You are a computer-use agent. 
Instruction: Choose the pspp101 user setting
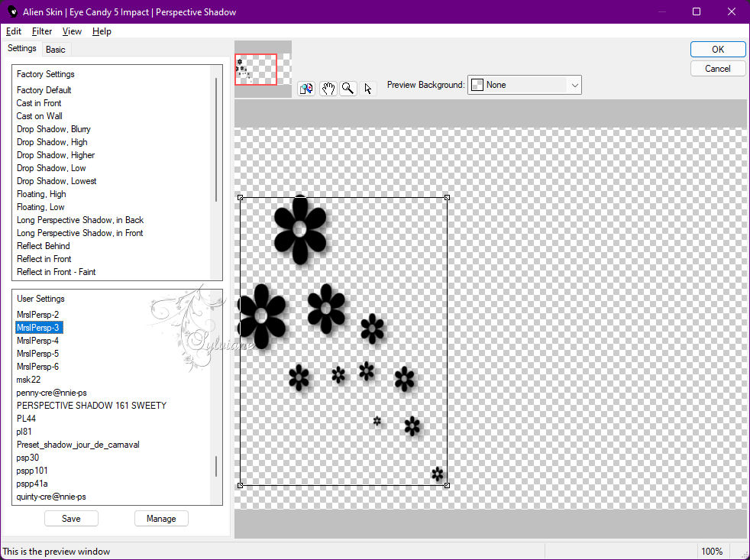coord(32,471)
